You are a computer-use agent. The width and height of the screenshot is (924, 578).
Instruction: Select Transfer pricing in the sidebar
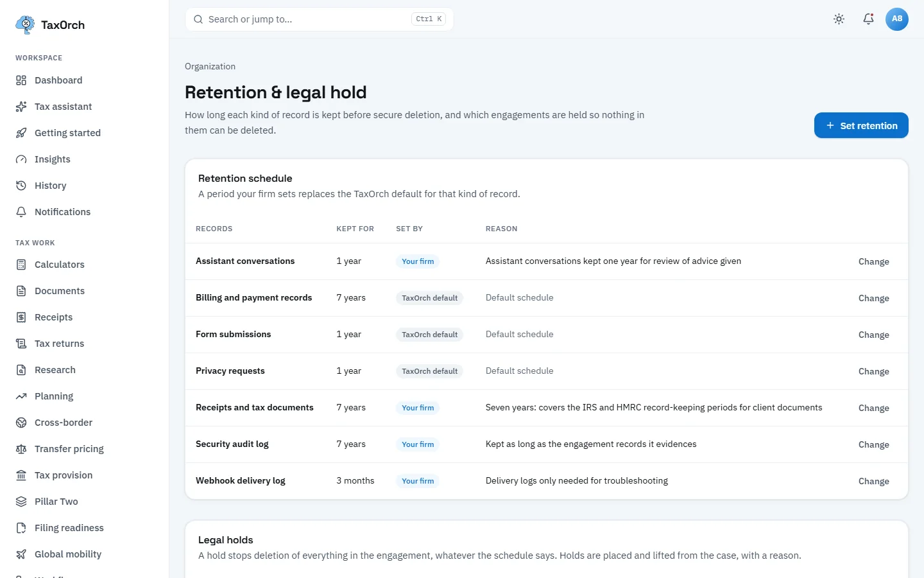85,449
